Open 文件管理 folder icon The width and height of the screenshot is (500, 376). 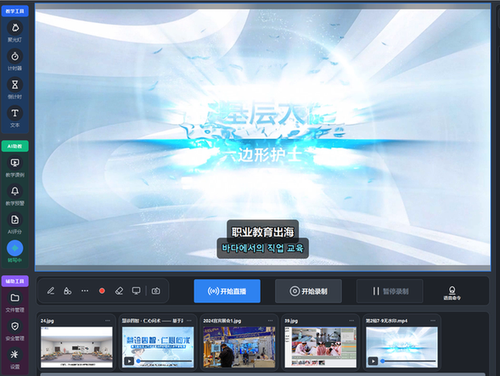15,298
